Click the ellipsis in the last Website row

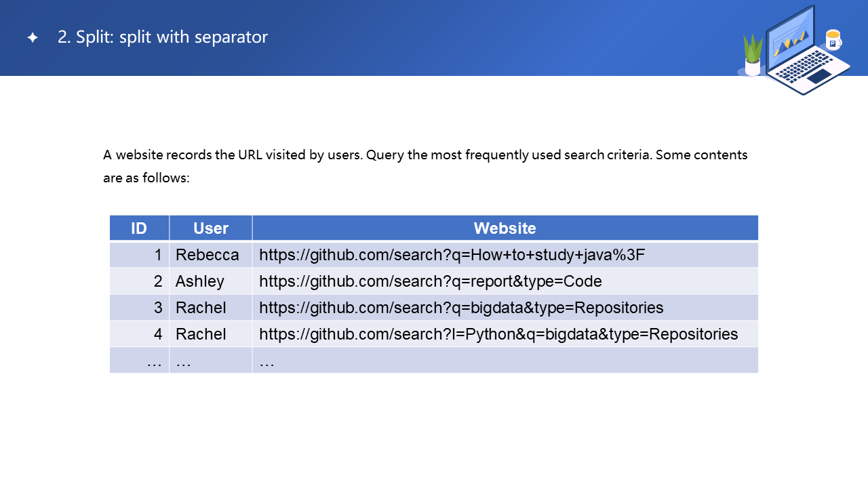(x=267, y=361)
